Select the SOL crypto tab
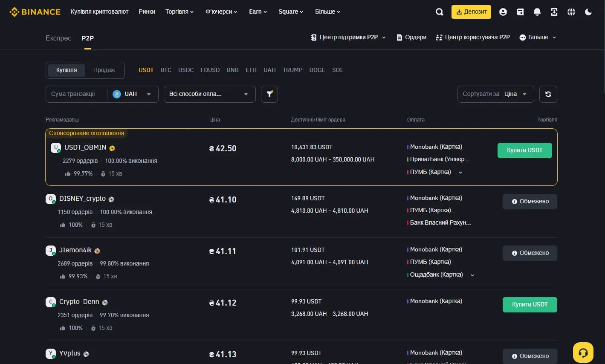 click(x=338, y=70)
